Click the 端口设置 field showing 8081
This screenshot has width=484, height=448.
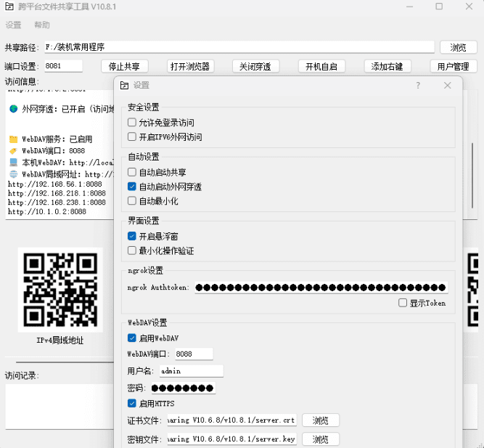[x=63, y=66]
